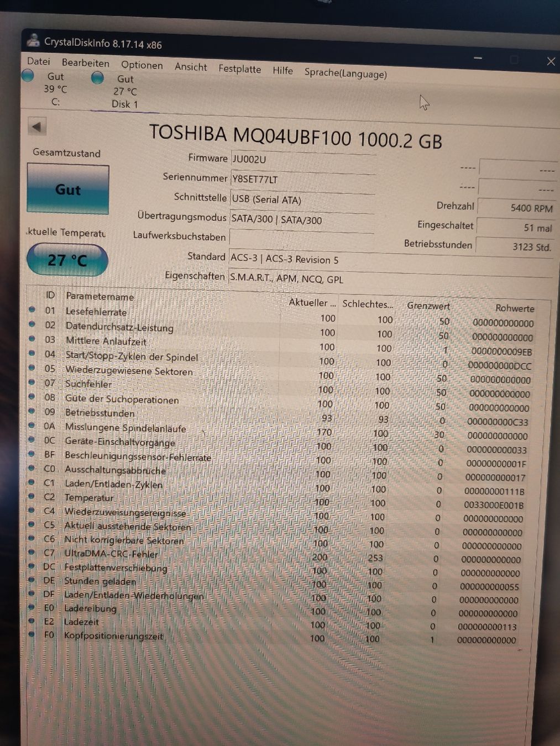
Task: Click the raw value 0033000E001B
Action: coord(494,505)
